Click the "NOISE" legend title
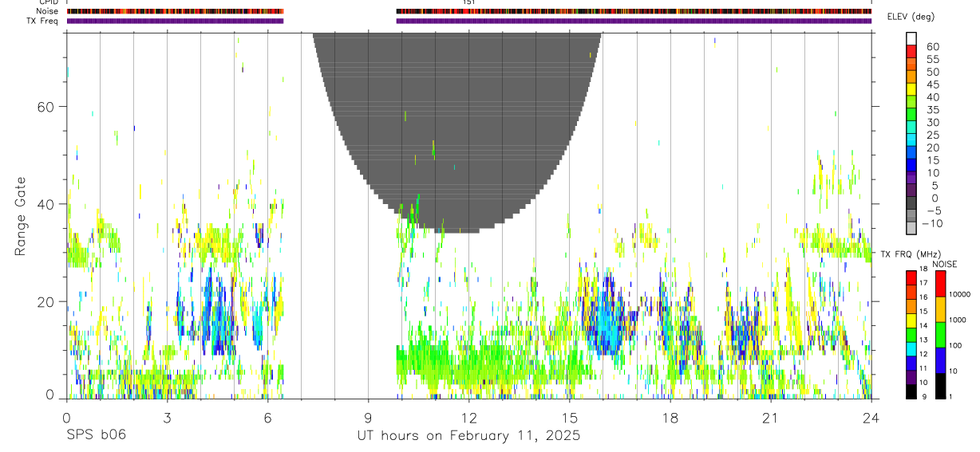 [x=945, y=264]
